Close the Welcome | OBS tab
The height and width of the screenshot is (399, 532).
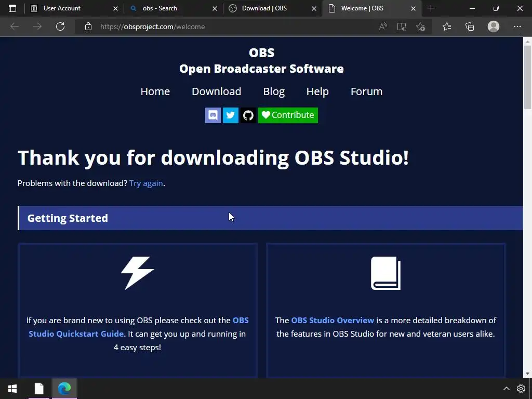pos(413,8)
